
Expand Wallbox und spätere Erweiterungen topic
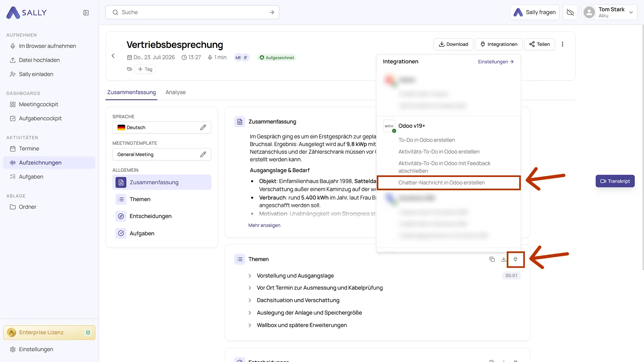250,325
